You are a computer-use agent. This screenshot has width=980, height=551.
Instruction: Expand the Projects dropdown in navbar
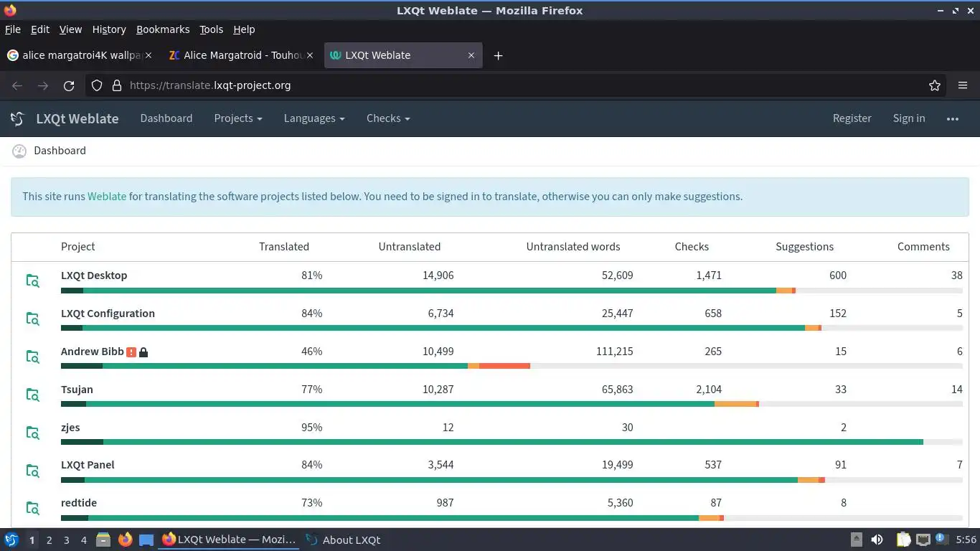coord(238,118)
